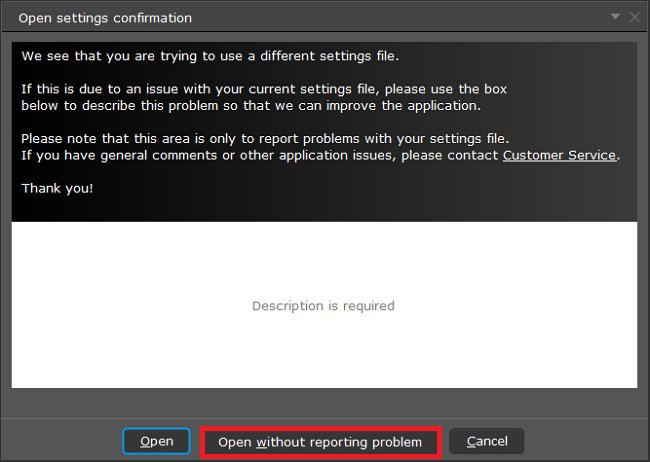650x462 pixels.
Task: Click the 'Please note that this area' sentence
Action: [x=265, y=139]
